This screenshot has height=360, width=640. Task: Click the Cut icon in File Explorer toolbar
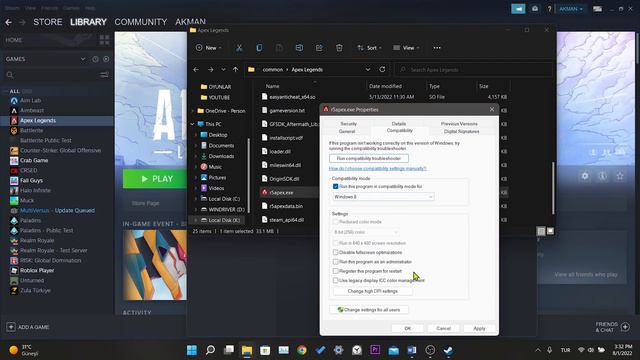coord(239,48)
